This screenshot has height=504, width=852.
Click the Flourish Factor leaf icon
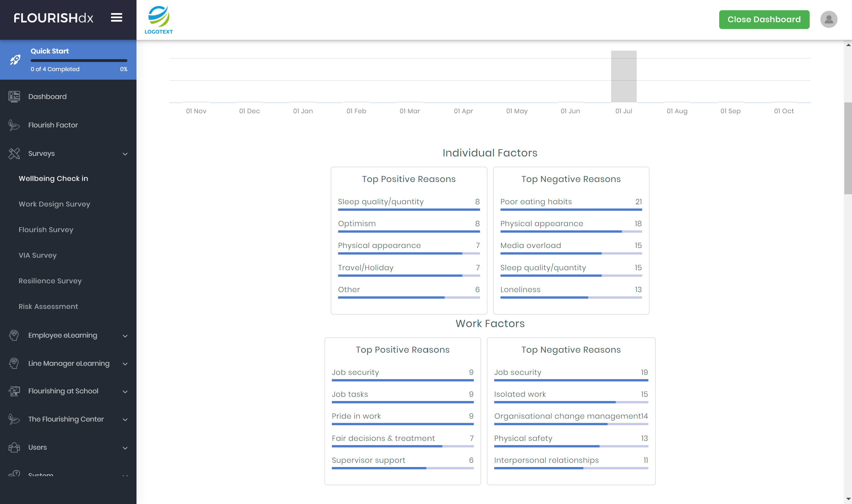14,125
